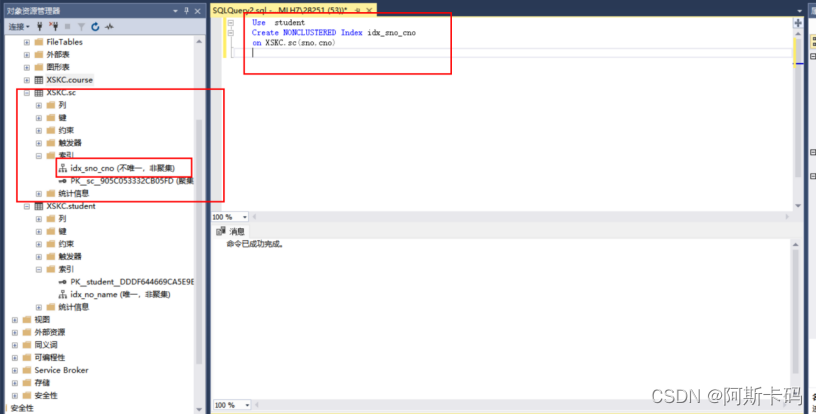Viewport: 817px width, 415px height.
Task: Click the FileTables folder icon
Action: click(x=39, y=42)
